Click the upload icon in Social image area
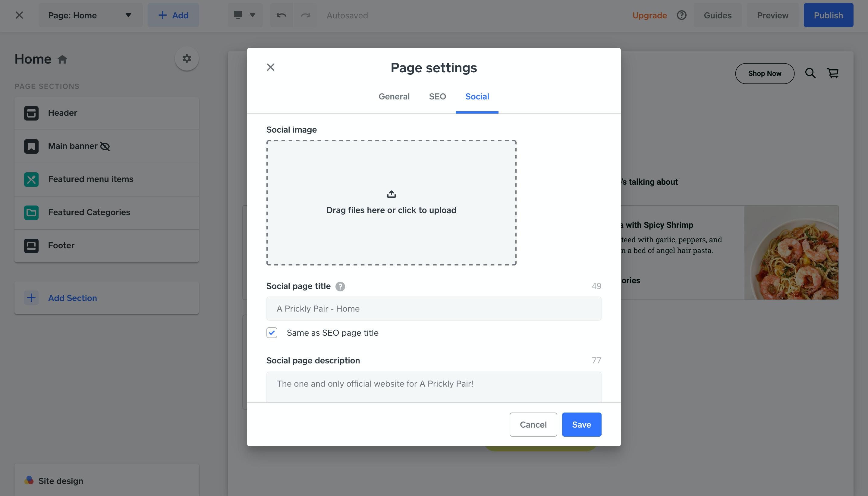This screenshot has height=496, width=868. (x=391, y=194)
